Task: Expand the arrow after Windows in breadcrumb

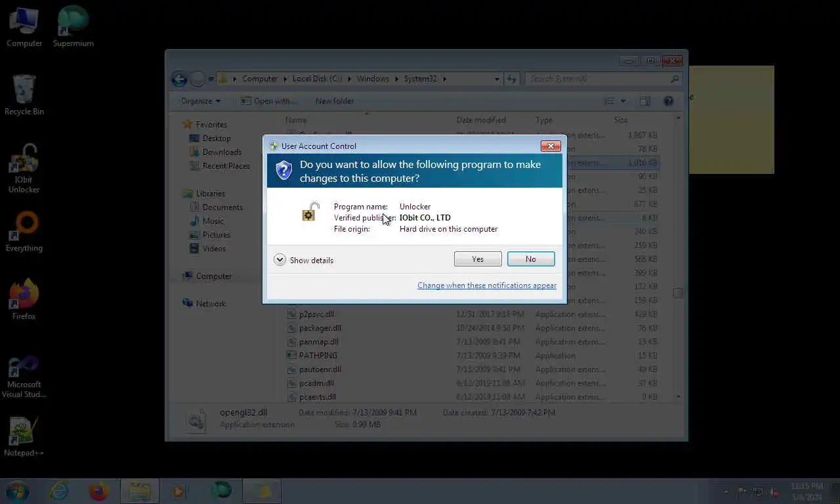Action: pyautogui.click(x=396, y=79)
